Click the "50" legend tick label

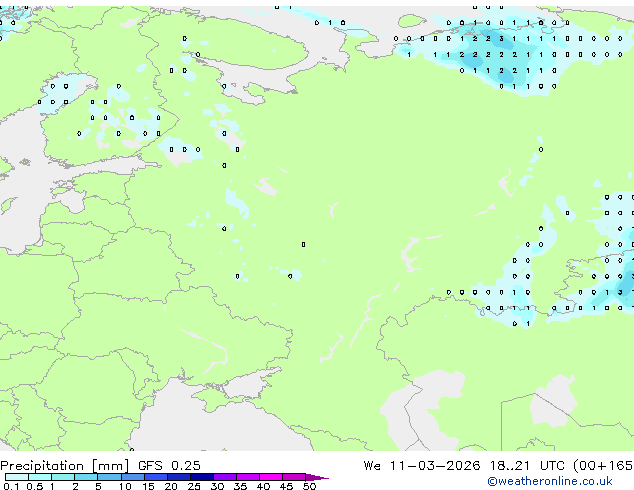click(310, 487)
